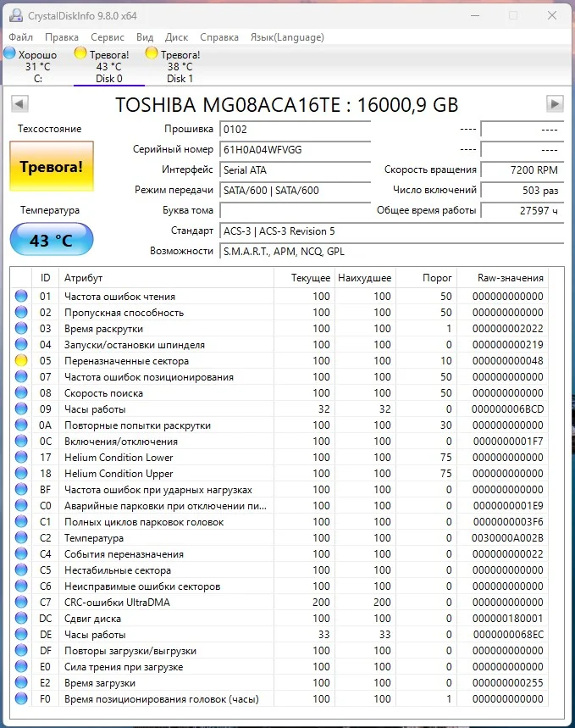The height and width of the screenshot is (728, 575).
Task: Click blue status orb for attribute 18
Action: [21, 473]
